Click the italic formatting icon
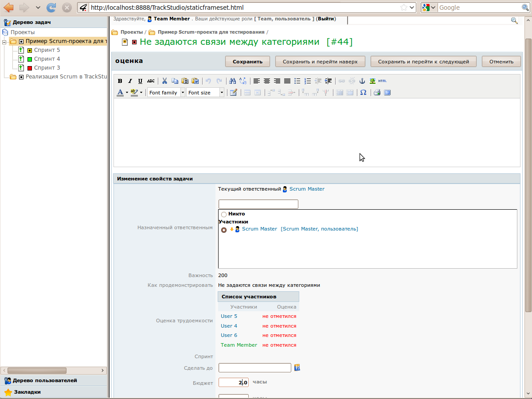The width and height of the screenshot is (532, 399). click(130, 81)
